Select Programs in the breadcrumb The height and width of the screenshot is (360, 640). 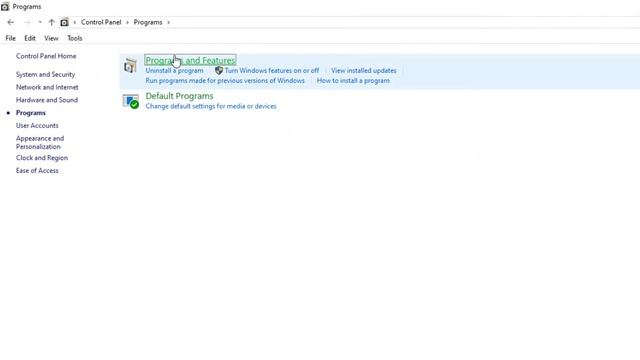[x=148, y=22]
